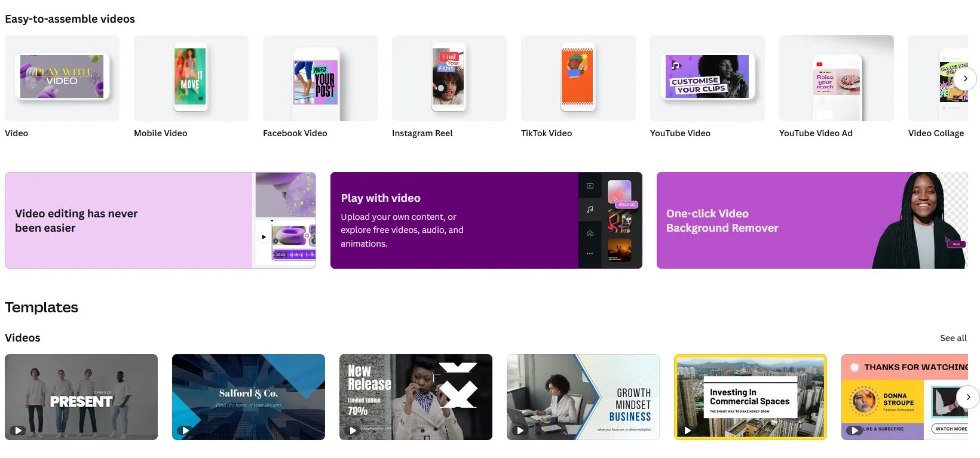Image resolution: width=980 pixels, height=458 pixels.
Task: Click the 'Video Collage' label
Action: point(936,133)
